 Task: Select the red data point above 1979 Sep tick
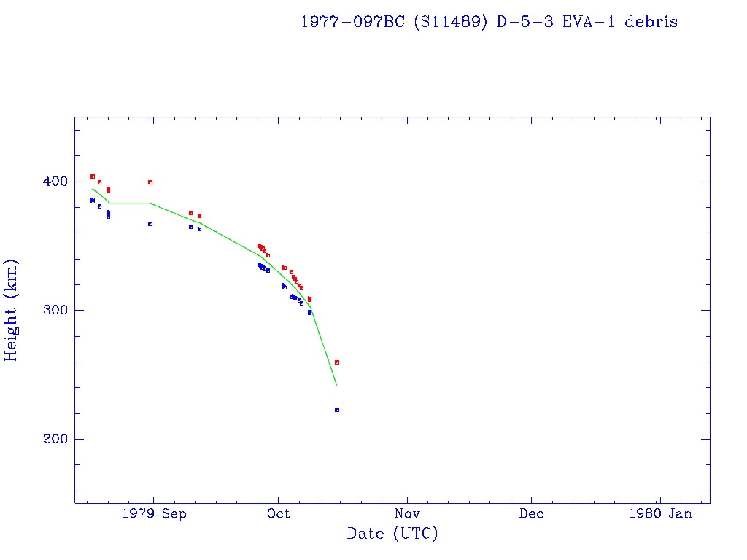point(150,182)
